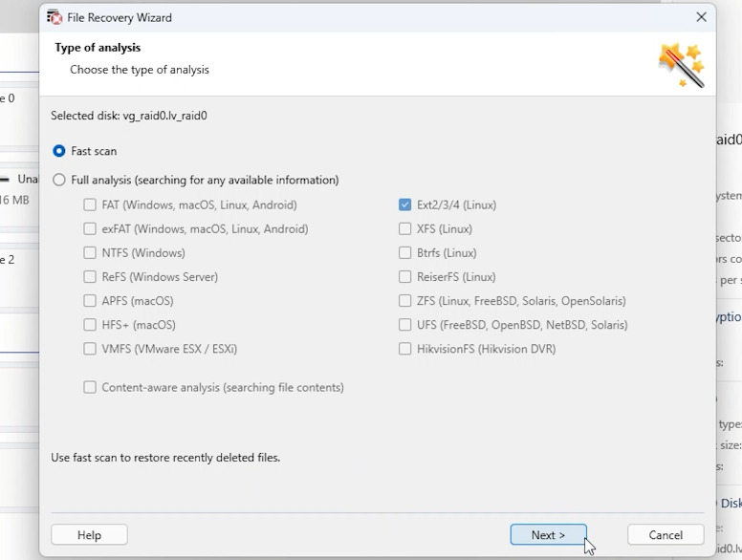Click 'Choose the type of analysis' subtitle

click(140, 70)
